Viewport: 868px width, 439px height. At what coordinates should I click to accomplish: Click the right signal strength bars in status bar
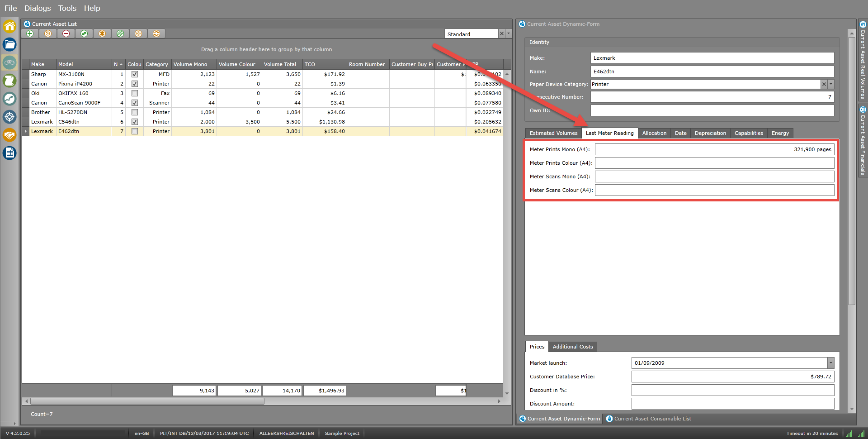[862, 434]
